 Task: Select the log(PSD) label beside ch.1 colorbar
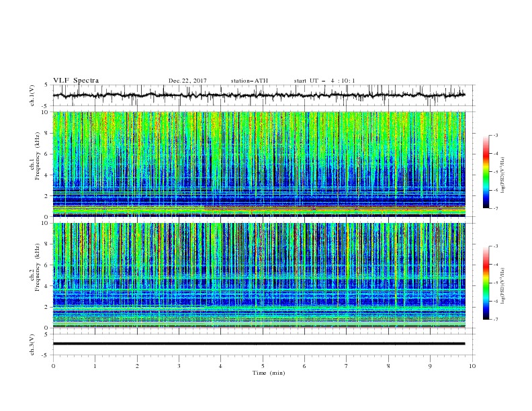click(503, 175)
